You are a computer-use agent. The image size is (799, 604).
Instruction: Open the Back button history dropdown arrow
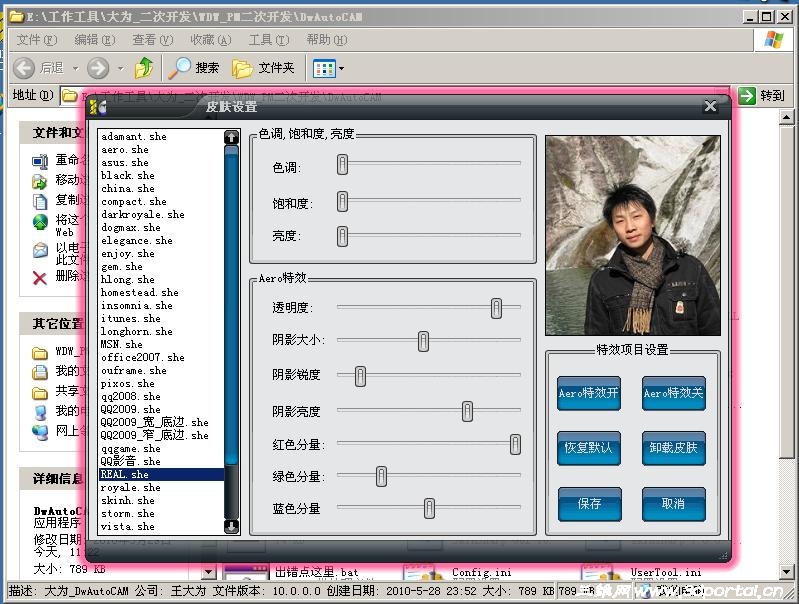pos(75,68)
